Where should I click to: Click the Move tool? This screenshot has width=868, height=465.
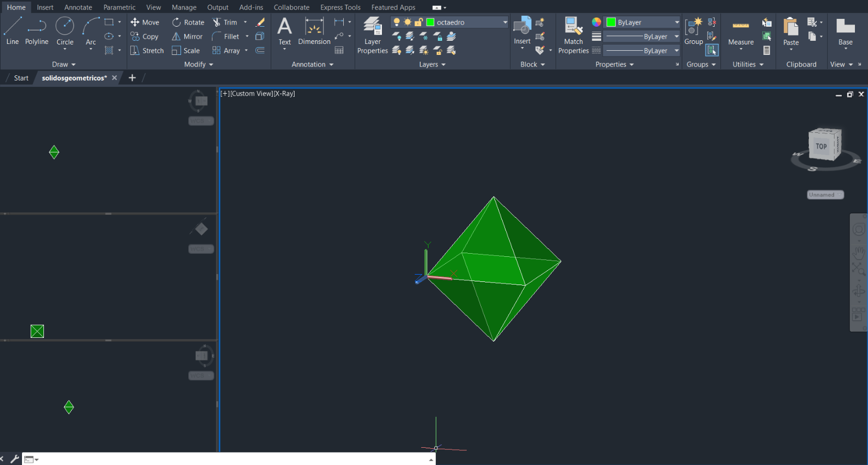pos(145,22)
